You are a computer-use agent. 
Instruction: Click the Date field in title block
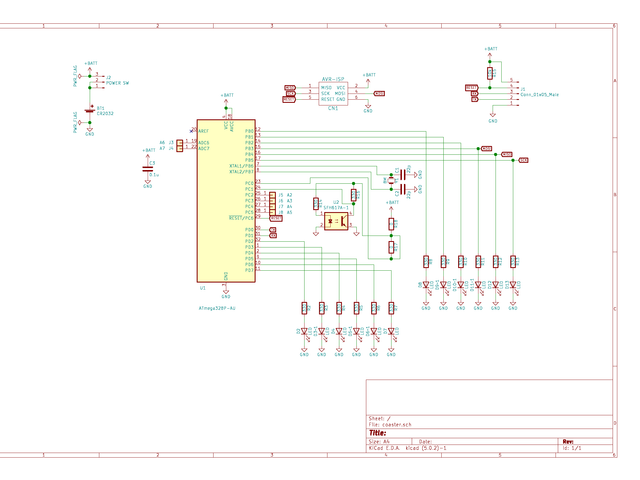tap(425, 441)
